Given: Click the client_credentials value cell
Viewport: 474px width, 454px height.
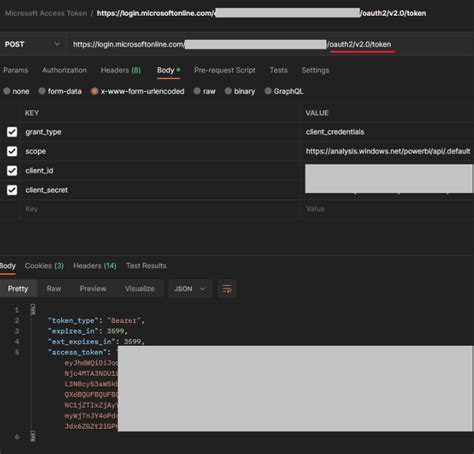Looking at the screenshot, I should [388, 132].
